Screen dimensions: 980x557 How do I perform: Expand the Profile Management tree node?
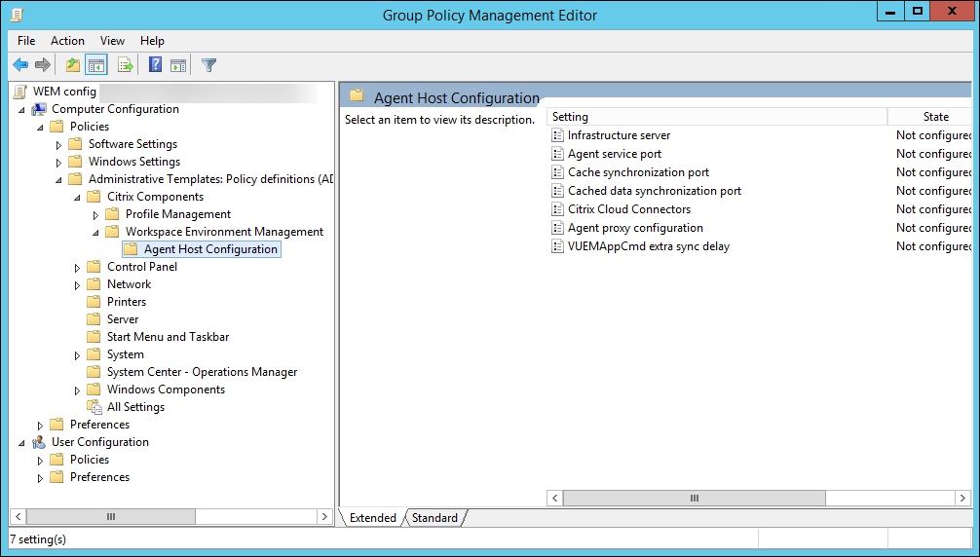[x=95, y=214]
